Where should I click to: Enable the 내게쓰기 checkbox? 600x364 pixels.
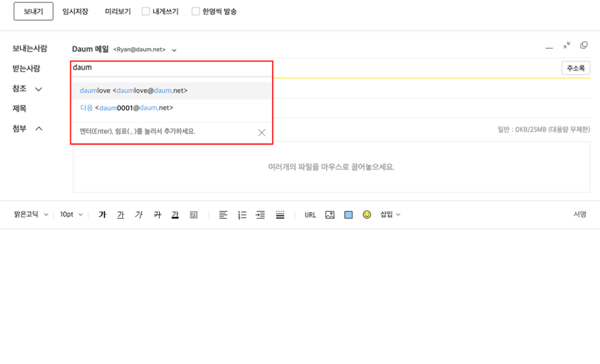coord(145,11)
